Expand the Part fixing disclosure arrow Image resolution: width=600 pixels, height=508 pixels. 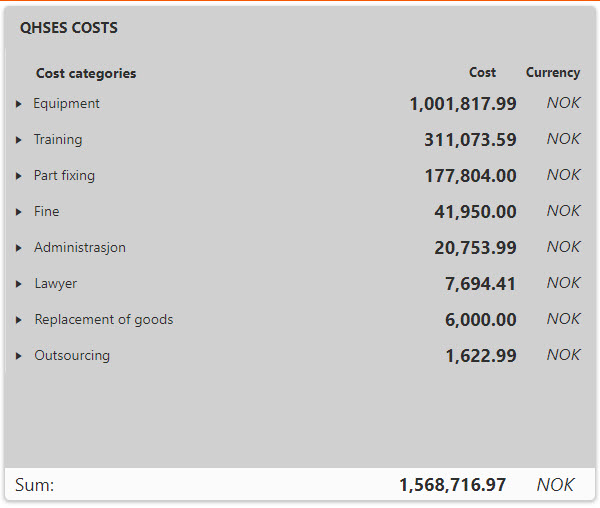click(19, 176)
